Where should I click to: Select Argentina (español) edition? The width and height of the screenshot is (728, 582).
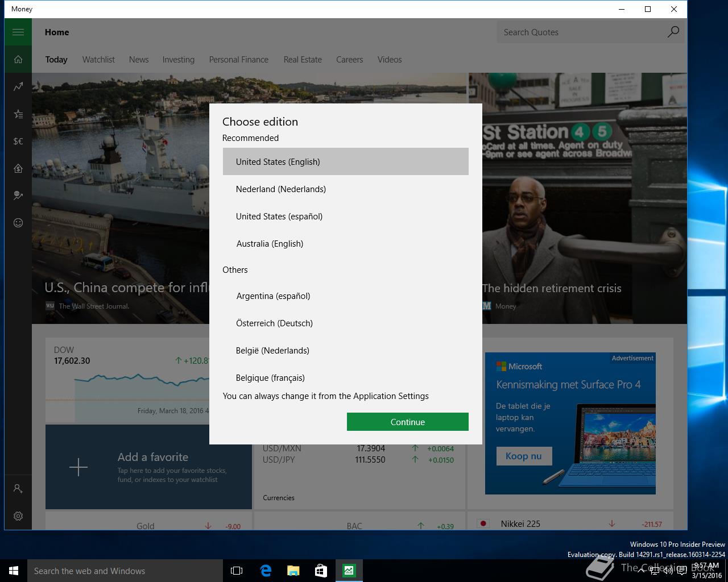tap(346, 296)
